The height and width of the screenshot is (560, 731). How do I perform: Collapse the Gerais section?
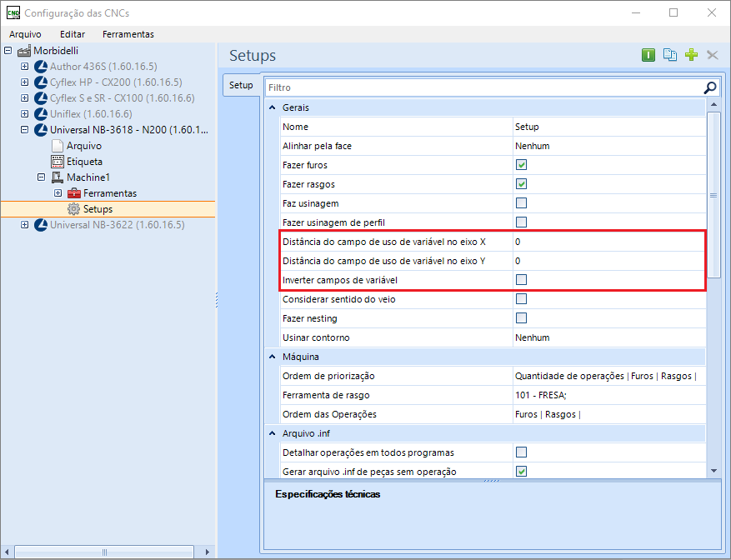[x=273, y=107]
